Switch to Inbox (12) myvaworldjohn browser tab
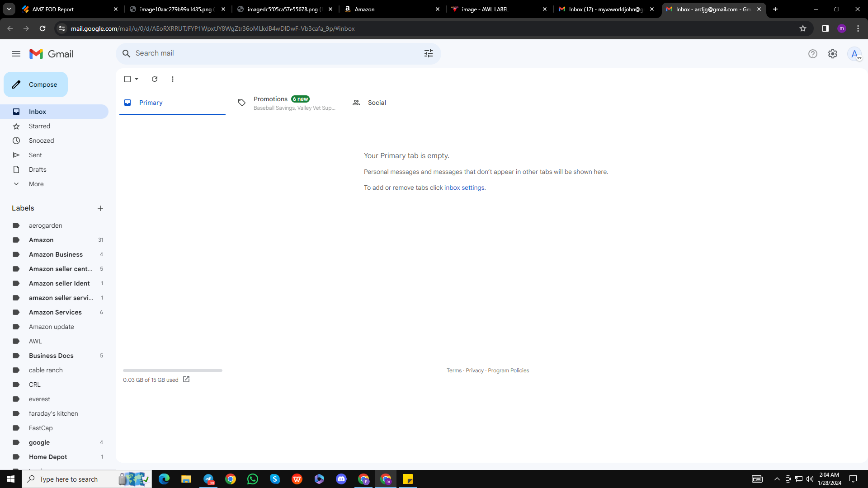The height and width of the screenshot is (488, 868). coord(607,9)
